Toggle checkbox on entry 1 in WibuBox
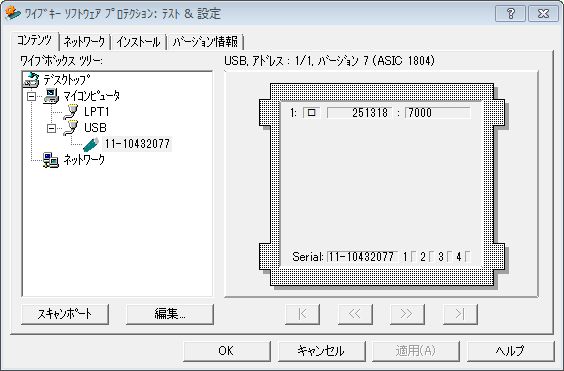 pos(311,113)
